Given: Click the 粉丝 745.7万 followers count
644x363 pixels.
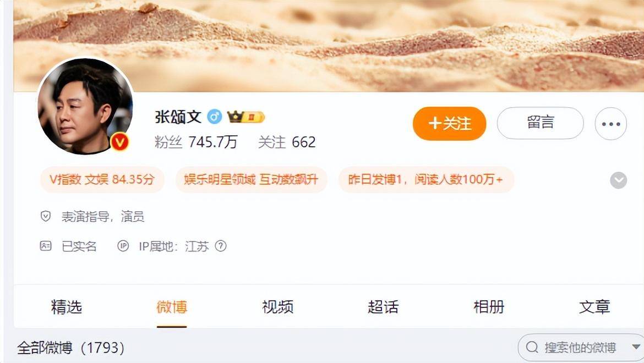Looking at the screenshot, I should pos(197,142).
